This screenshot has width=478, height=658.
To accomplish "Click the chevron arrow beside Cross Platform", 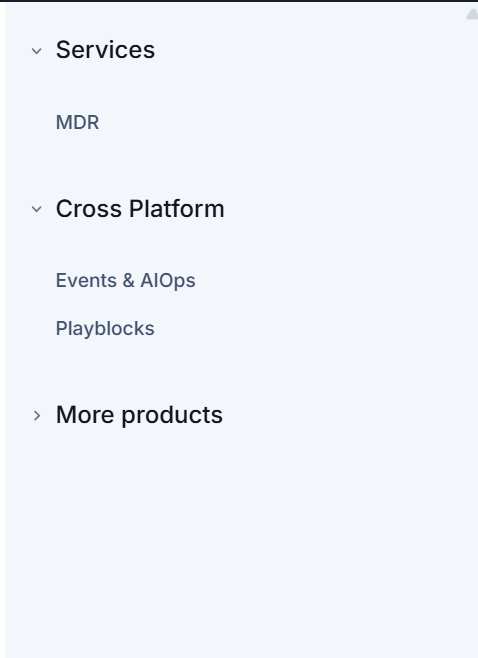I will [37, 209].
